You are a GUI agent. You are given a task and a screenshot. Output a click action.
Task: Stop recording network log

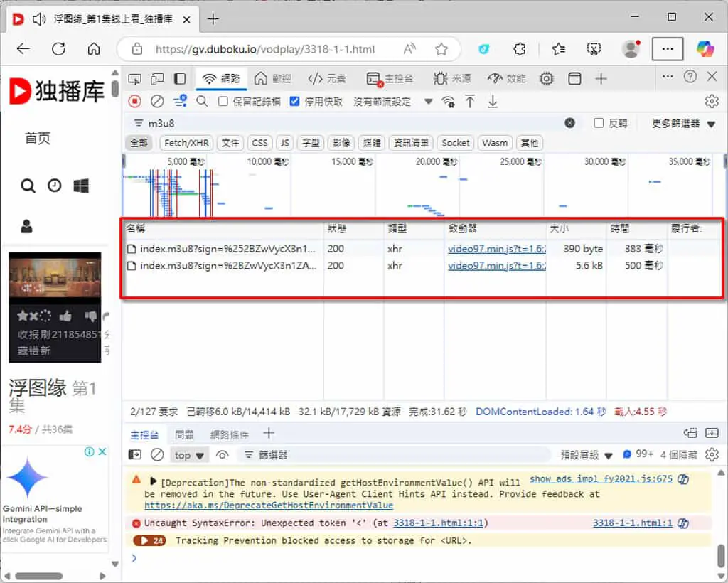pos(134,101)
